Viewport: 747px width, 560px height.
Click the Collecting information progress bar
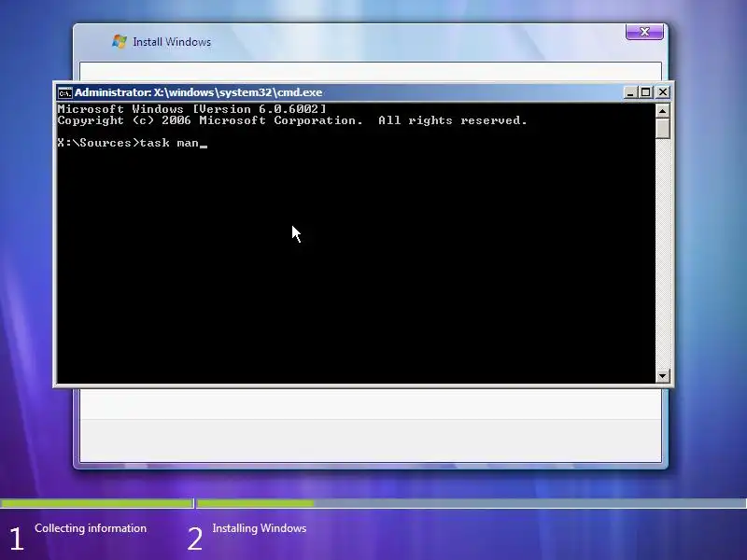(x=97, y=503)
